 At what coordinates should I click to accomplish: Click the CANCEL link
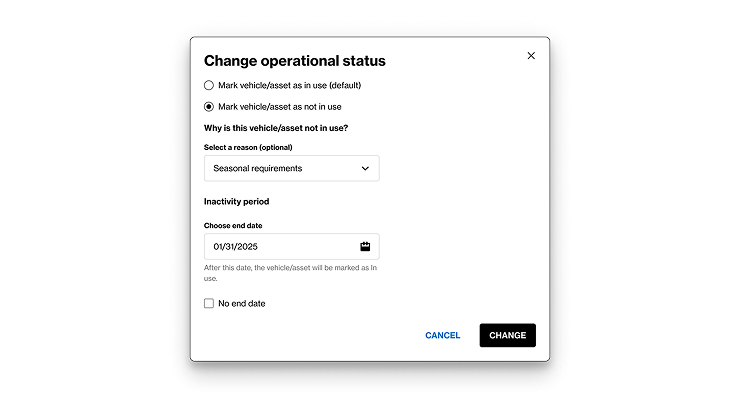coord(442,335)
